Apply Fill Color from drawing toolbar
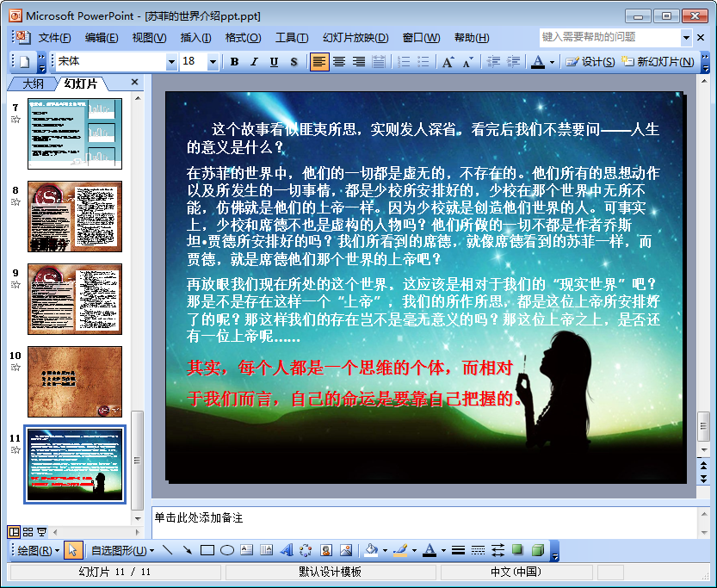717x588 pixels. (371, 550)
